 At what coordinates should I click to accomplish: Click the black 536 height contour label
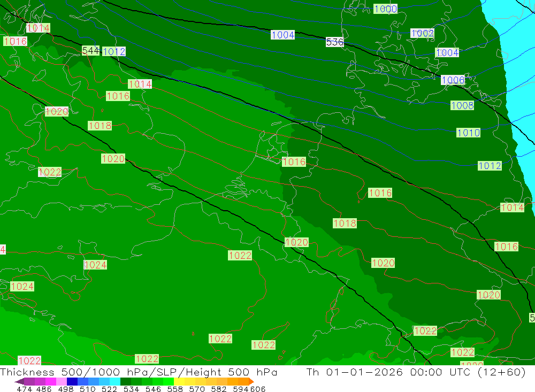[x=335, y=42]
